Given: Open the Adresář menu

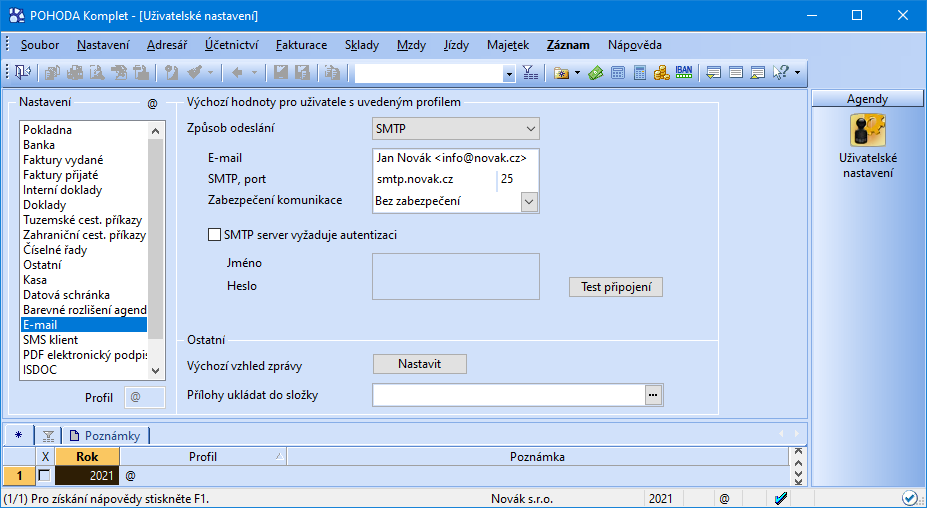Looking at the screenshot, I should click(167, 45).
